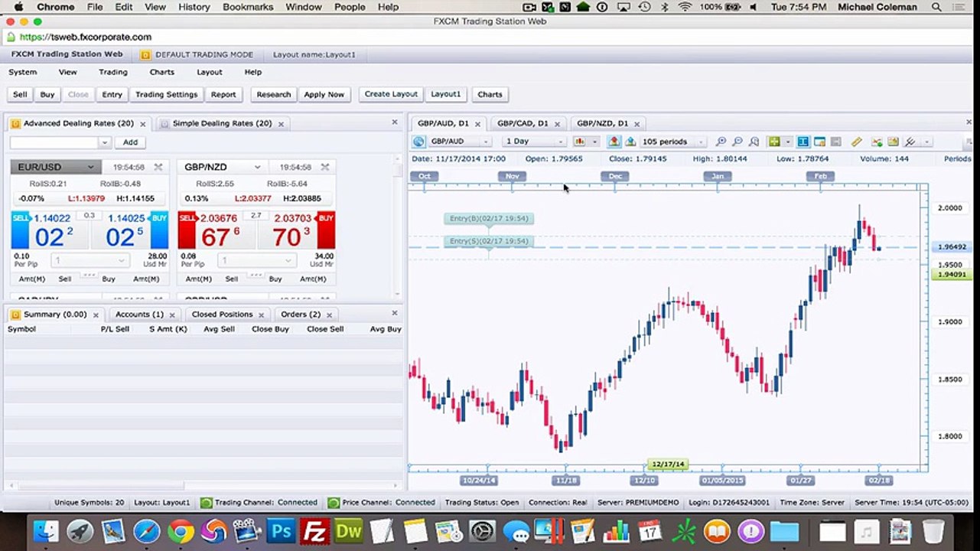Click the Entry toolbar button
This screenshot has width=980, height=551.
[x=112, y=94]
